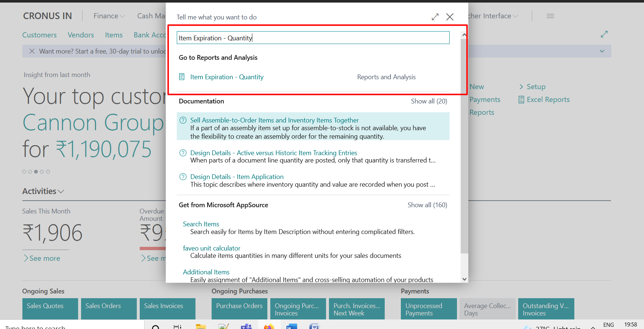
Task: Open the Unprocessed Payments tile
Action: click(x=429, y=309)
